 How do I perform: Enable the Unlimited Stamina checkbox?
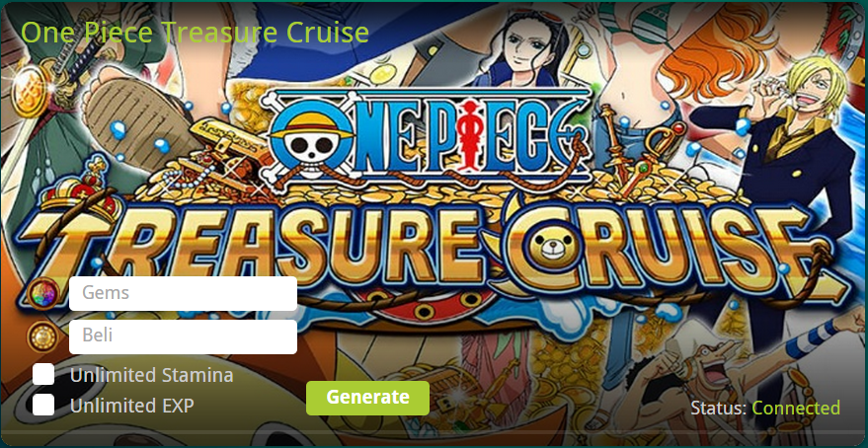[43, 375]
